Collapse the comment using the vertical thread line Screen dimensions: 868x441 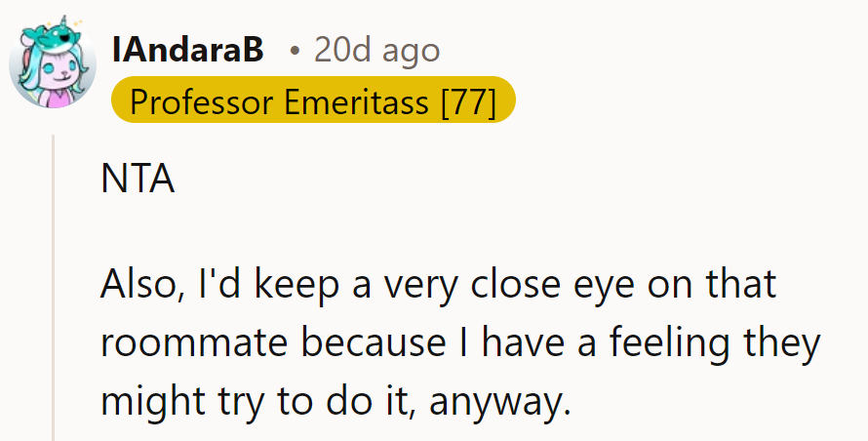coord(53,293)
